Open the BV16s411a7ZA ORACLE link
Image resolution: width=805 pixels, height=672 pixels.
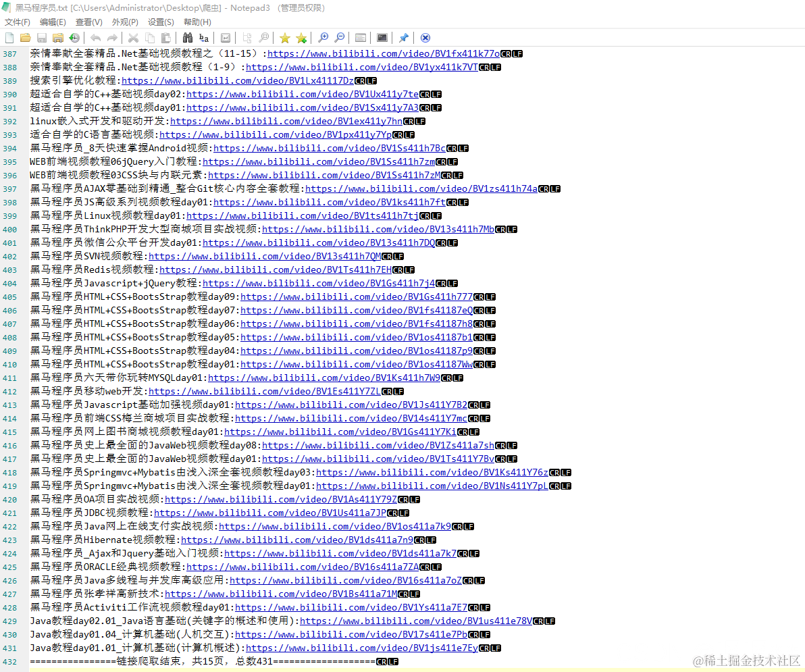click(x=303, y=567)
